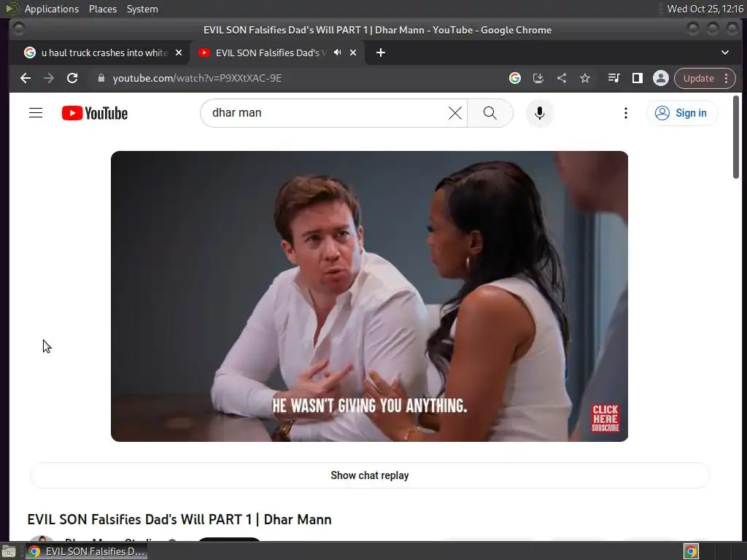This screenshot has height=560, width=747.
Task: Open YouTube settings three-dot menu
Action: 626,113
